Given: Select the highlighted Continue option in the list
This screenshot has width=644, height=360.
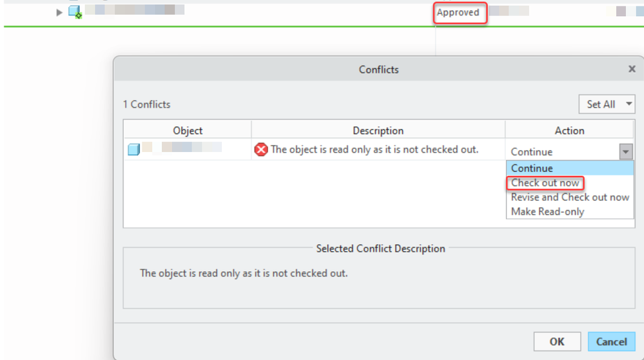Looking at the screenshot, I should (532, 168).
